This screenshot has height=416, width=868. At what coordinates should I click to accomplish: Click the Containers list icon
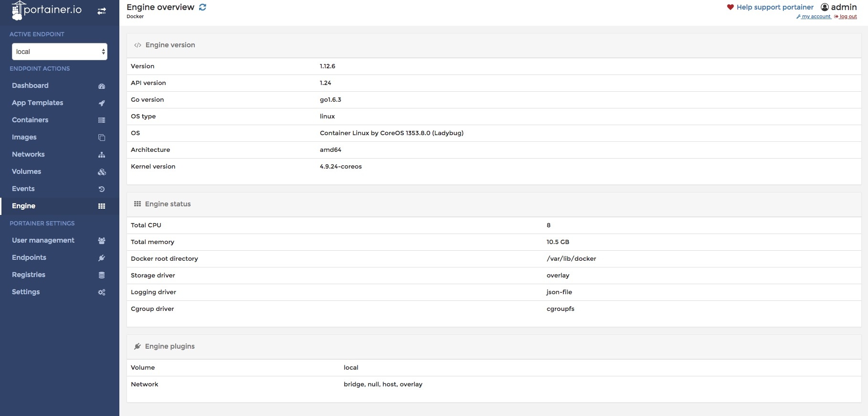101,120
